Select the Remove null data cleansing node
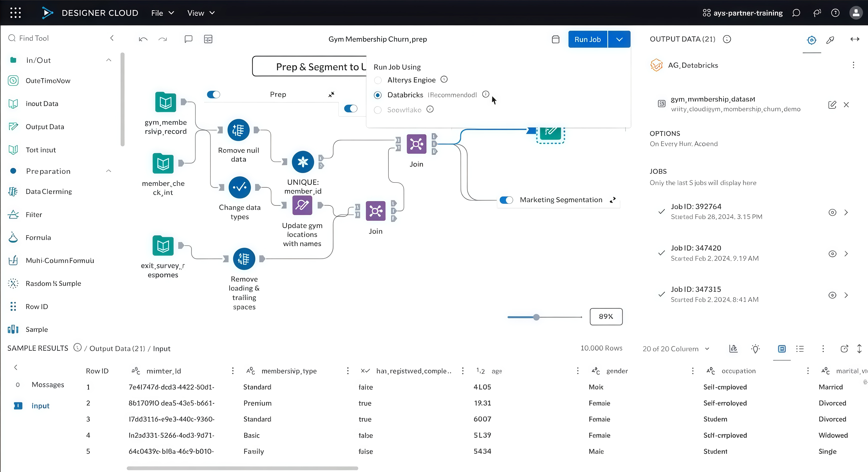 (238, 130)
